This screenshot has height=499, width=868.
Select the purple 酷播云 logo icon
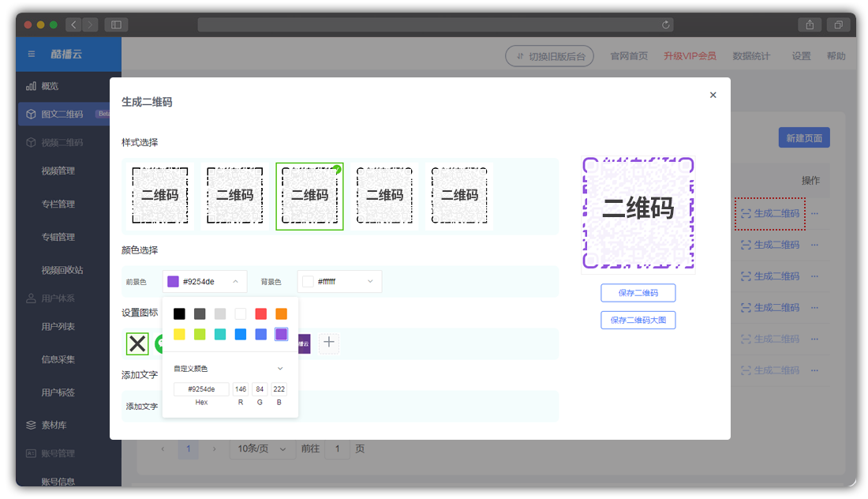pyautogui.click(x=305, y=343)
